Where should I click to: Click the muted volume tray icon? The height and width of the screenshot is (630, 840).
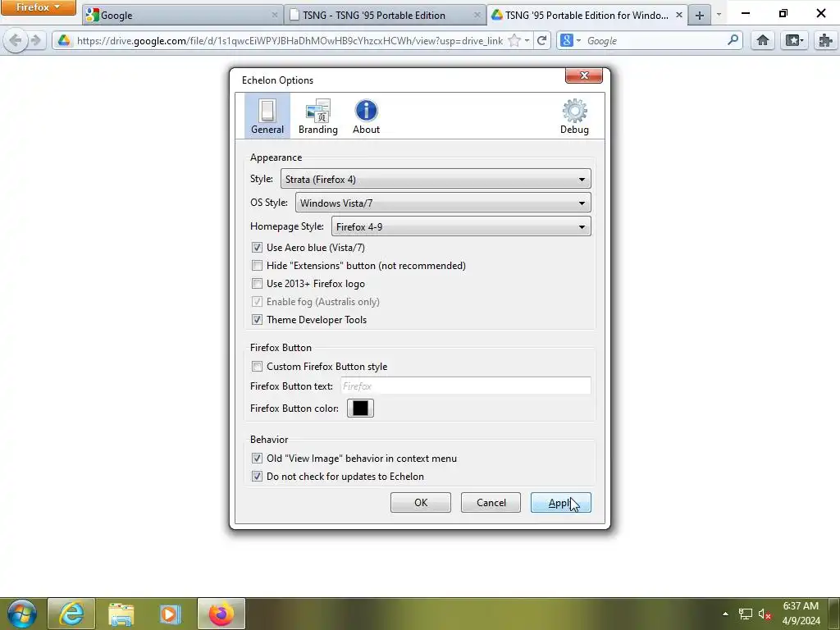tap(765, 614)
